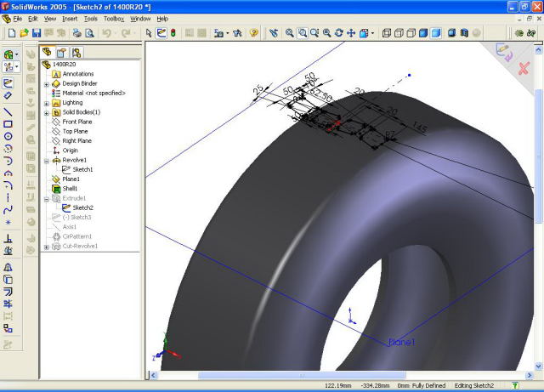Screen dimensions: 544x392
Task: Toggle the Select arrow tool
Action: pos(149,33)
